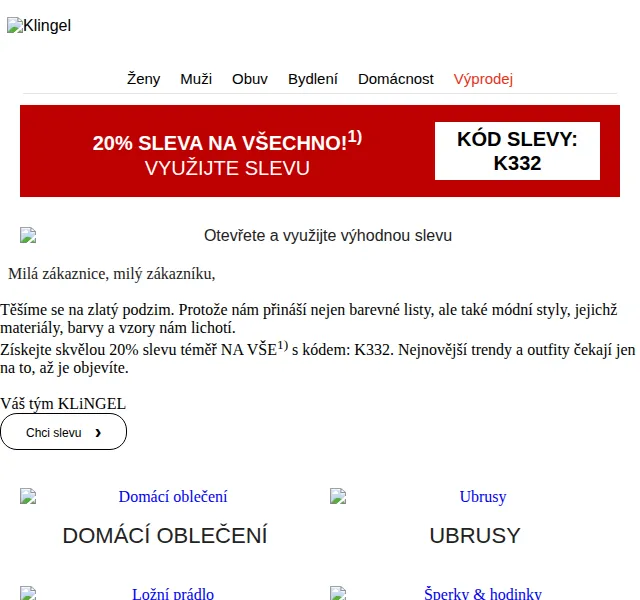Open the Domácnost category
Image resolution: width=640 pixels, height=600 pixels.
[x=396, y=79]
